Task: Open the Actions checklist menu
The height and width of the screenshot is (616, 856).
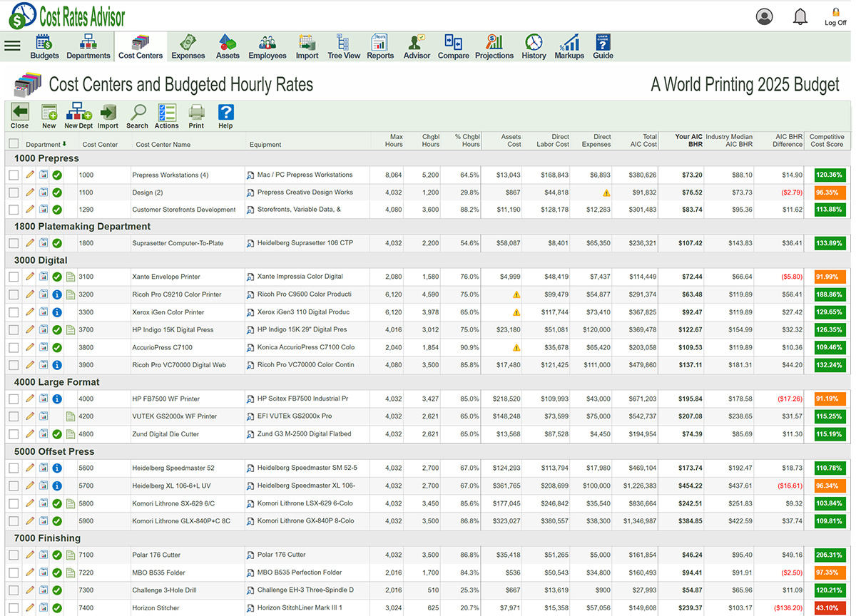Action: (x=166, y=116)
